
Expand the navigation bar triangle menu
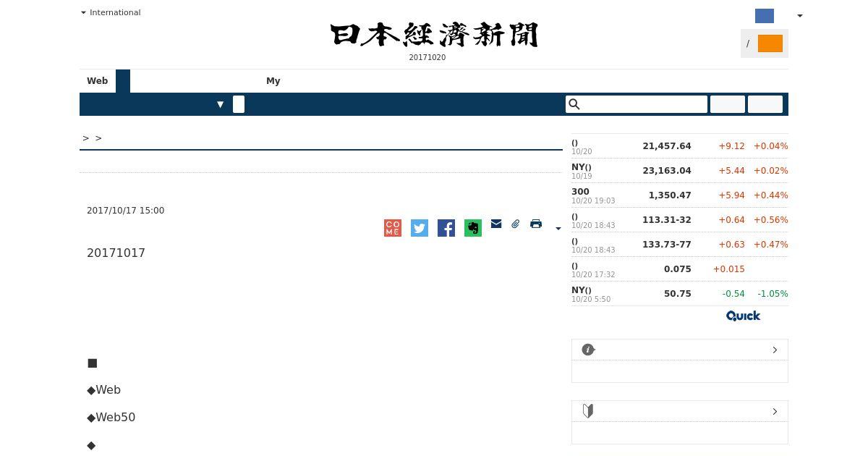(221, 104)
